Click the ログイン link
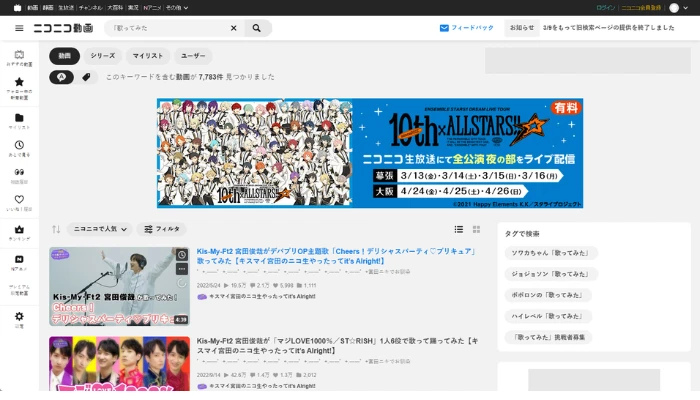 [605, 8]
